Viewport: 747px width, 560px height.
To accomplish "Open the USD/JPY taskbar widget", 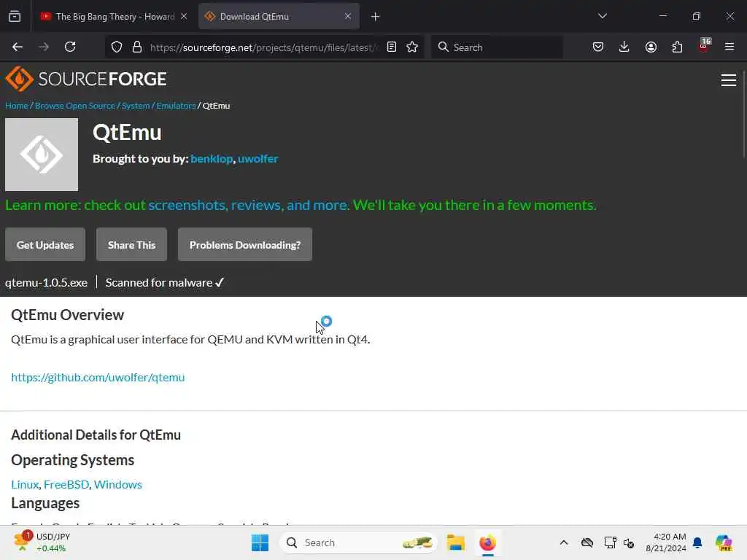I will (x=42, y=542).
